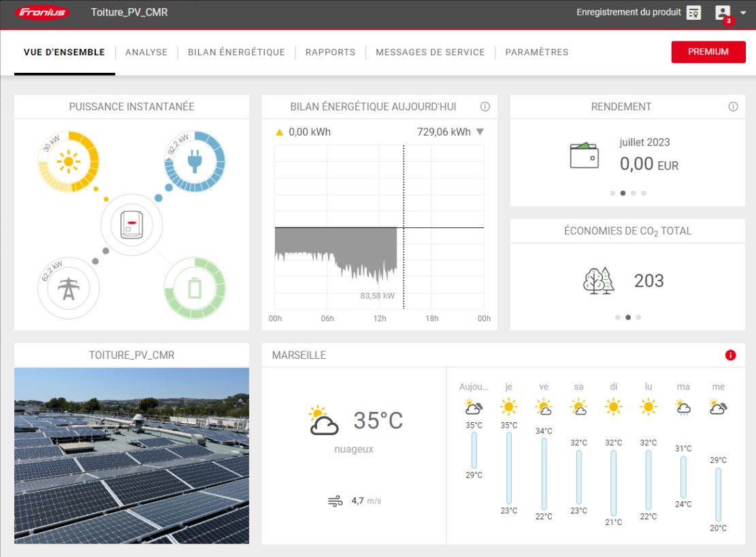Select the first CO2 savings carousel dot
Viewport: 756px width, 557px height.
point(617,317)
